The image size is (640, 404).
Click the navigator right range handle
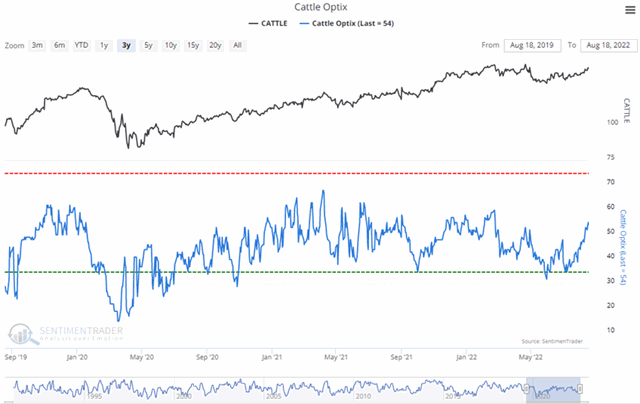(580, 387)
